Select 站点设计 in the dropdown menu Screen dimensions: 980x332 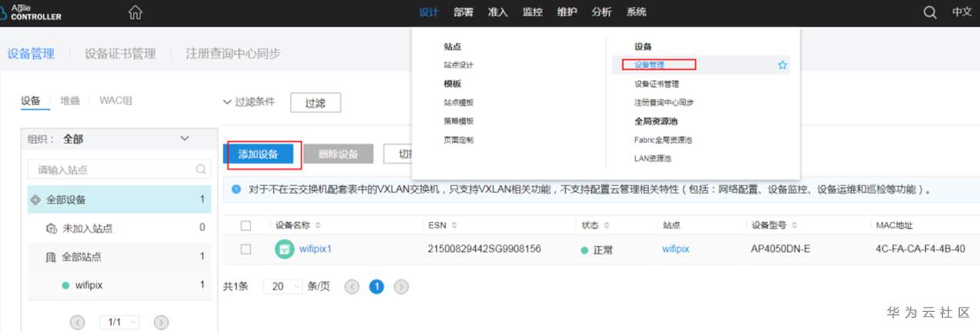coord(459,65)
